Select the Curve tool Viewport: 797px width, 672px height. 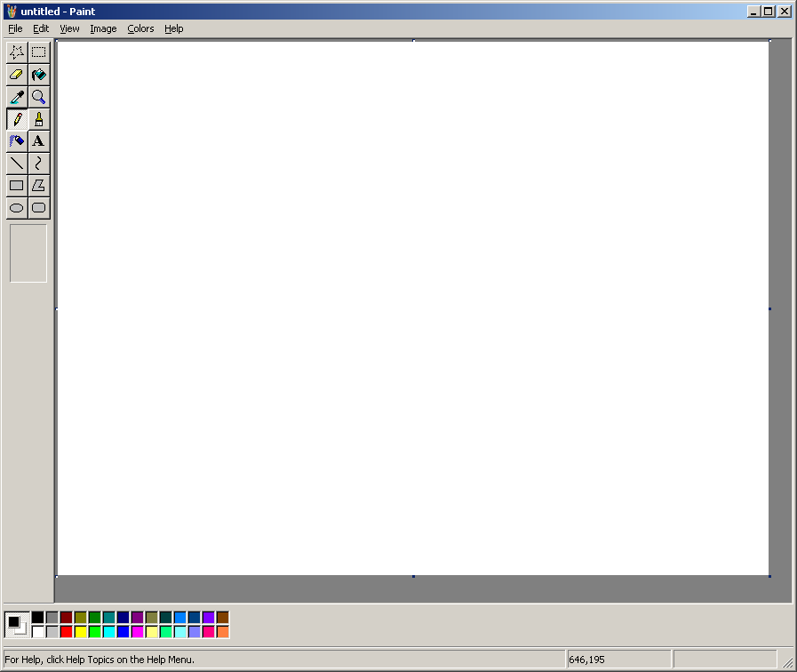pyautogui.click(x=38, y=164)
